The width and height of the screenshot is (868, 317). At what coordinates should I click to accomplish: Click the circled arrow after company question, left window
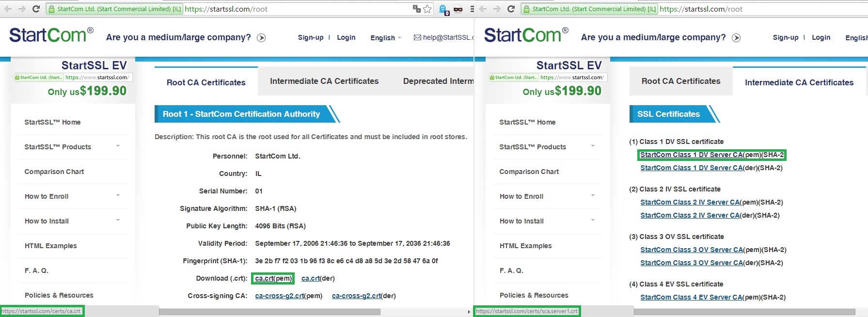[x=261, y=38]
